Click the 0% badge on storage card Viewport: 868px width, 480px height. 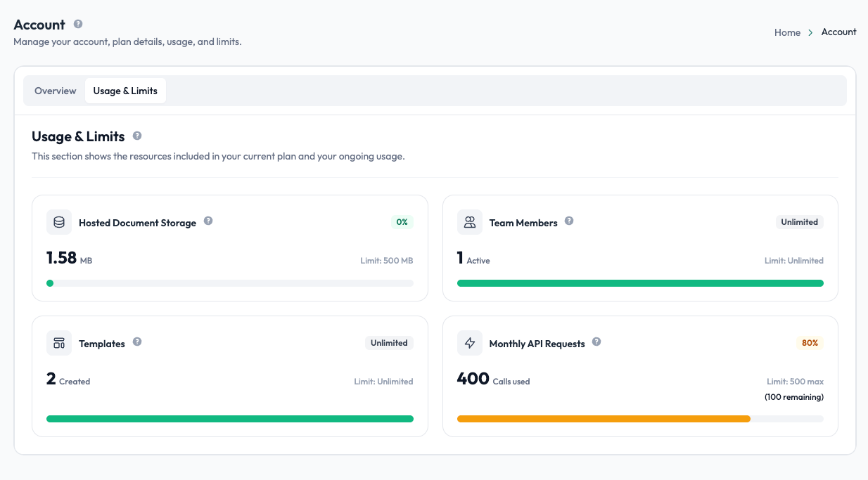(x=402, y=222)
